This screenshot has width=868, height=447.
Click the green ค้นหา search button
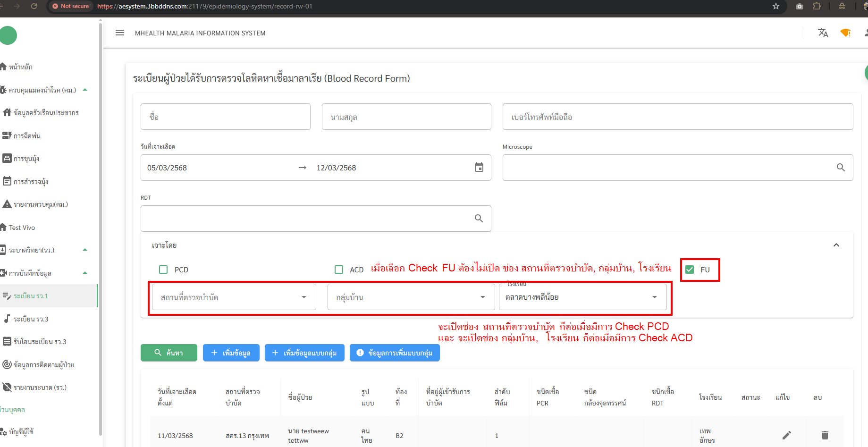169,353
